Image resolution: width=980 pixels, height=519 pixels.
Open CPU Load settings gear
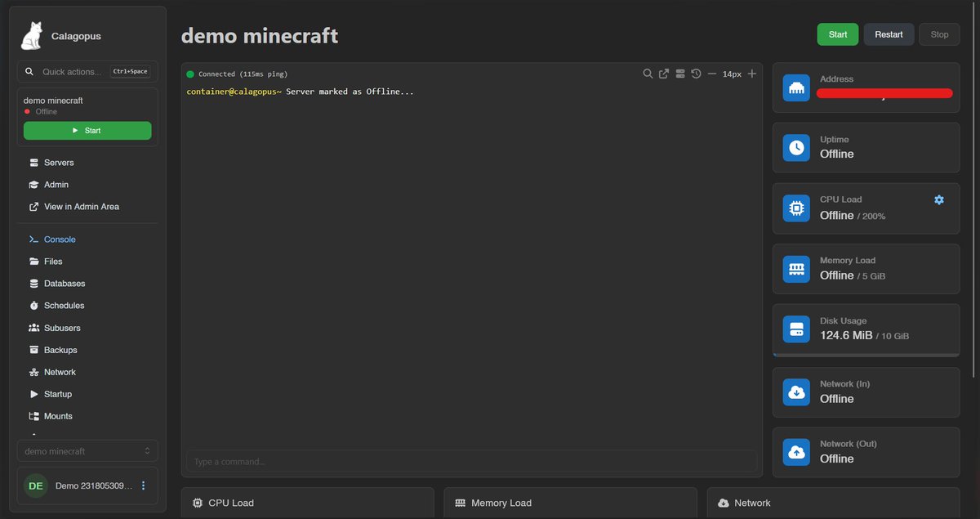[939, 199]
